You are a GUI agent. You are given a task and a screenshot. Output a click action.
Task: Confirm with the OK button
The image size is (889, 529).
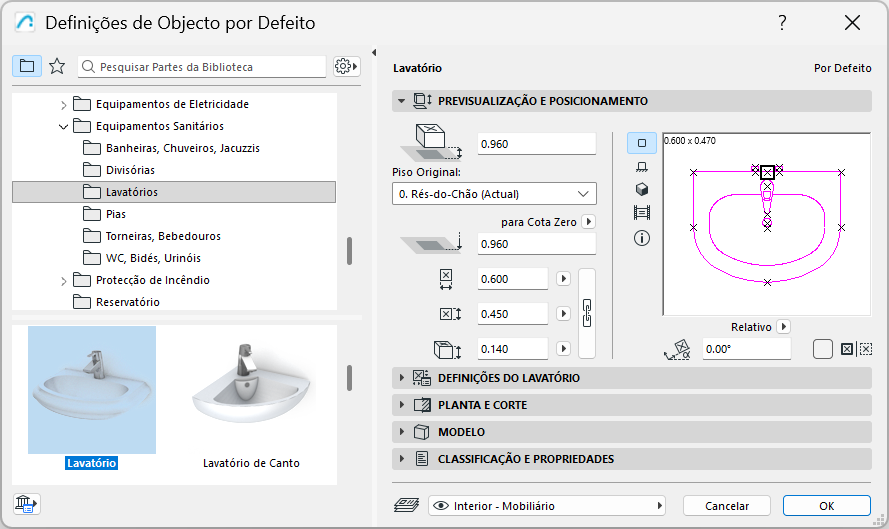point(827,506)
